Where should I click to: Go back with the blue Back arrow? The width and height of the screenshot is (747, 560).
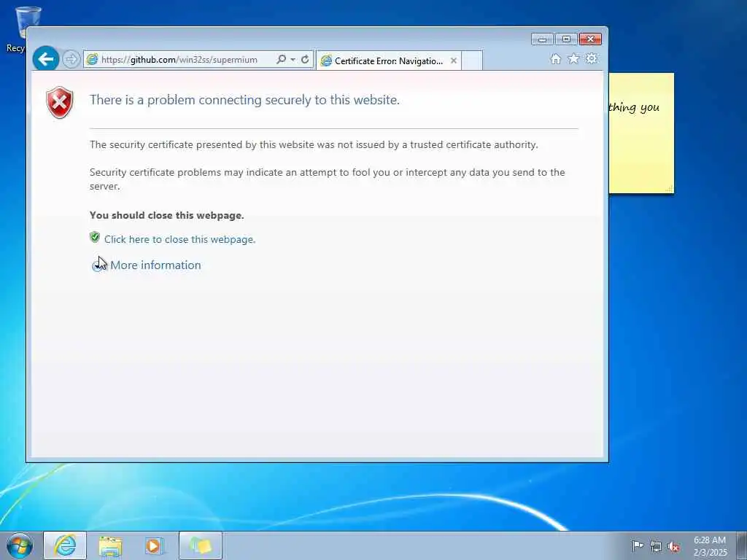pyautogui.click(x=46, y=59)
